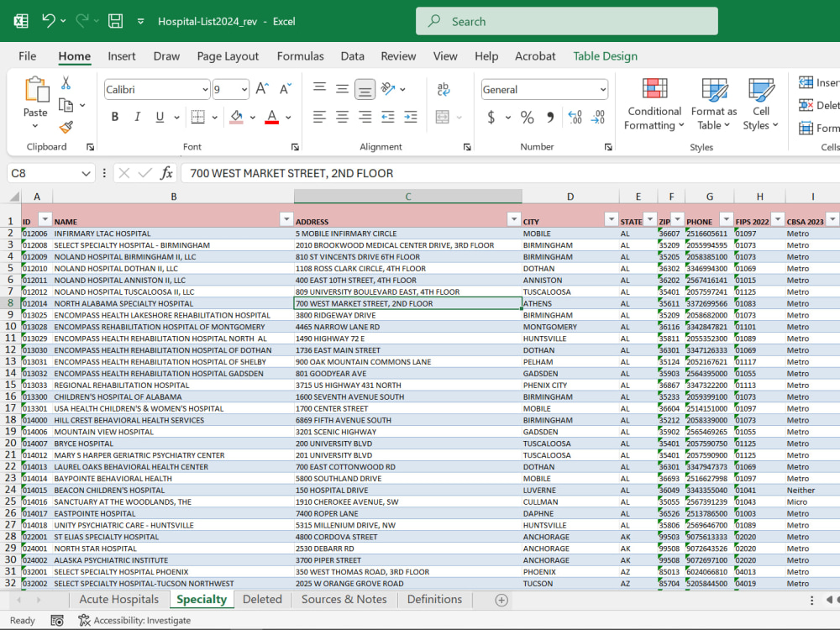Click the Save icon in title bar

115,22
